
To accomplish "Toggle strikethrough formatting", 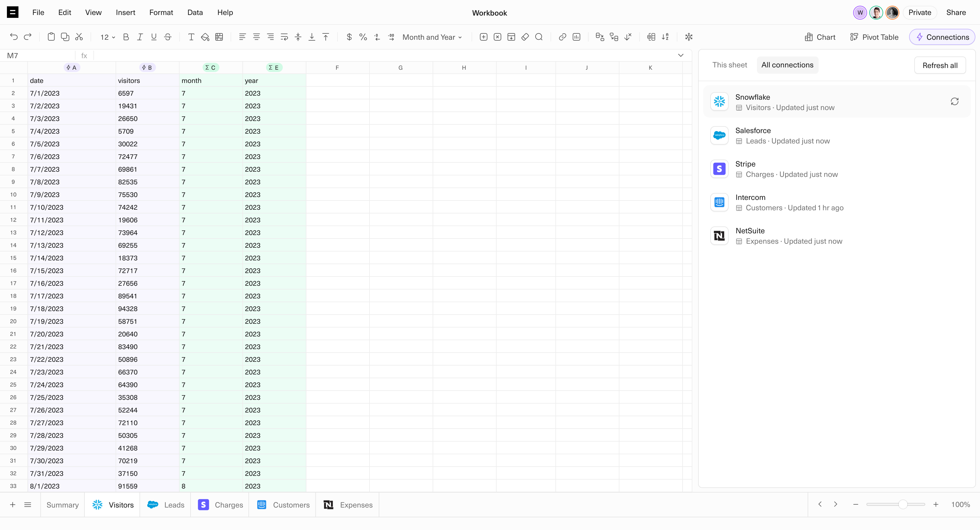I will pyautogui.click(x=168, y=37).
